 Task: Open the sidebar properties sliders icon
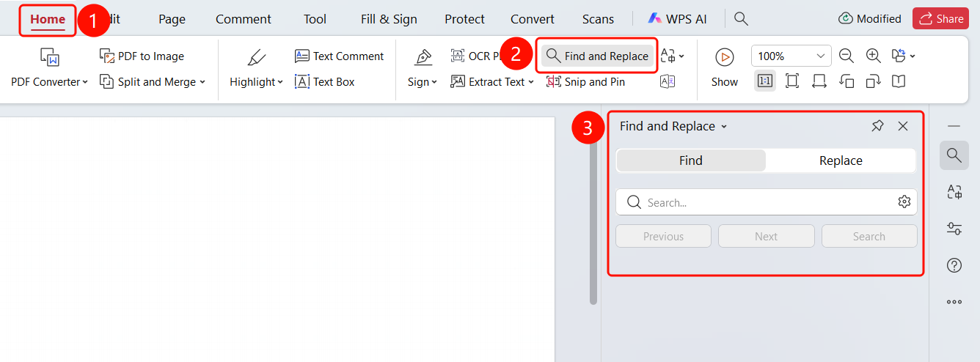pyautogui.click(x=954, y=229)
